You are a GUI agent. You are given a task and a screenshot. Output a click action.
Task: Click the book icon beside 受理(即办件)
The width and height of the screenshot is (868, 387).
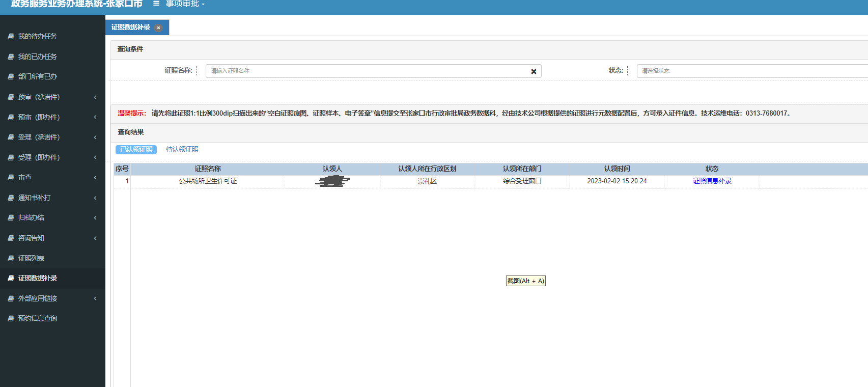pyautogui.click(x=11, y=157)
